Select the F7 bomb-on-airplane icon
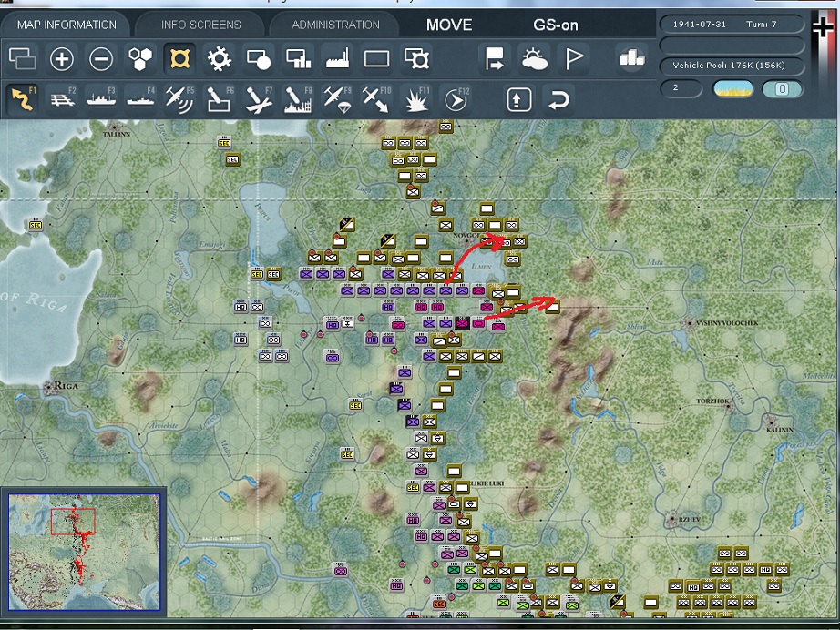The height and width of the screenshot is (630, 840). coord(259,99)
